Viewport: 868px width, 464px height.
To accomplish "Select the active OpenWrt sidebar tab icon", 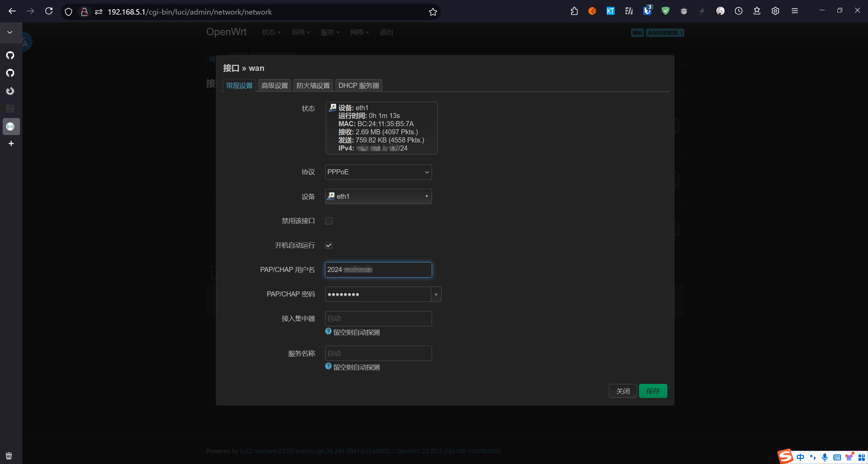I will tap(11, 127).
